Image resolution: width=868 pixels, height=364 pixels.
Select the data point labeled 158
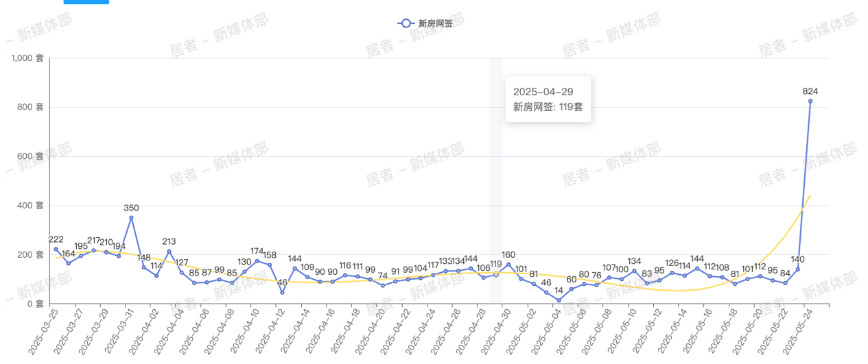point(269,265)
